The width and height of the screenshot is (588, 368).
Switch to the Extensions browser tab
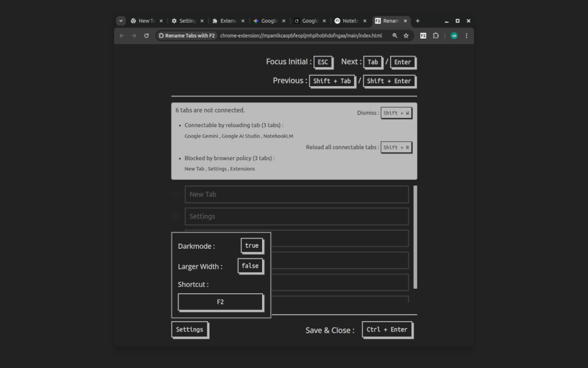coord(228,21)
